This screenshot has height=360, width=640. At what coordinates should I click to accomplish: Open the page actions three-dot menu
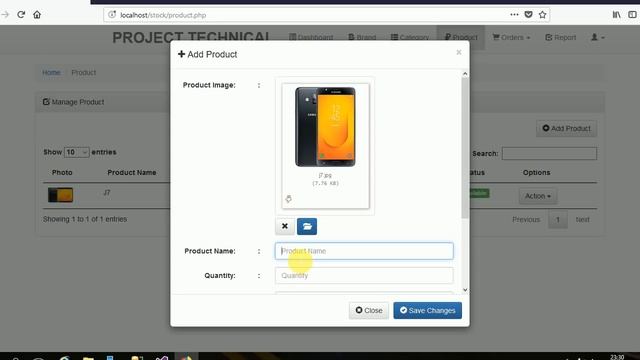coord(514,15)
